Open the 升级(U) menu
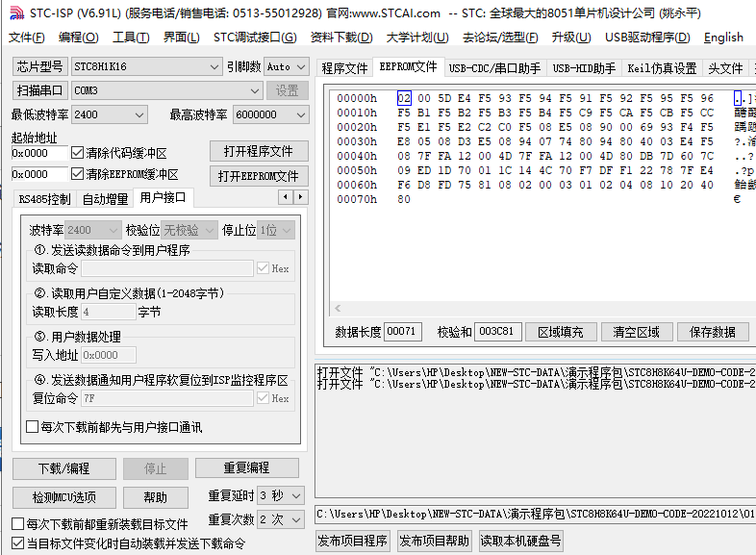Image resolution: width=756 pixels, height=555 pixels. coord(571,38)
